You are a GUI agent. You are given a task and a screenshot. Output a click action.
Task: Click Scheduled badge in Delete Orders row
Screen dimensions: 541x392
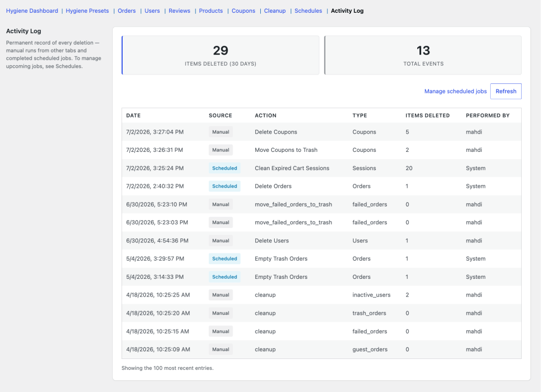pos(224,186)
